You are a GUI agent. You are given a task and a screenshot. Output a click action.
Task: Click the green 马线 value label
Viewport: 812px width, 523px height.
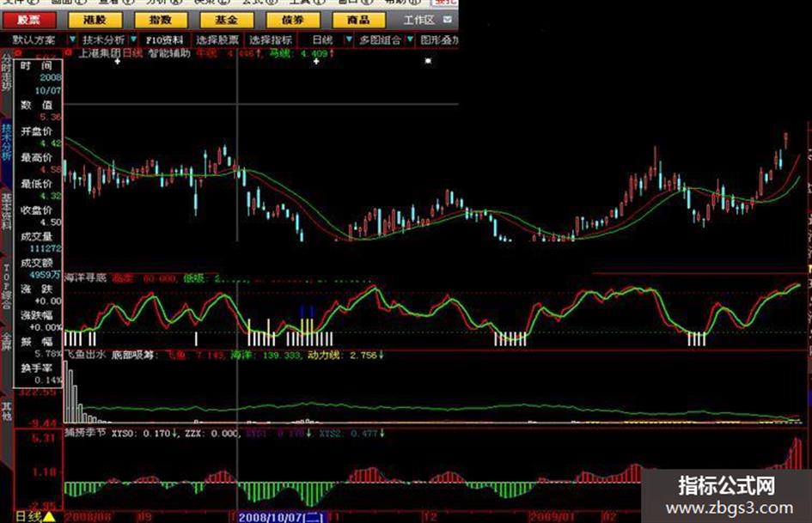coord(302,53)
